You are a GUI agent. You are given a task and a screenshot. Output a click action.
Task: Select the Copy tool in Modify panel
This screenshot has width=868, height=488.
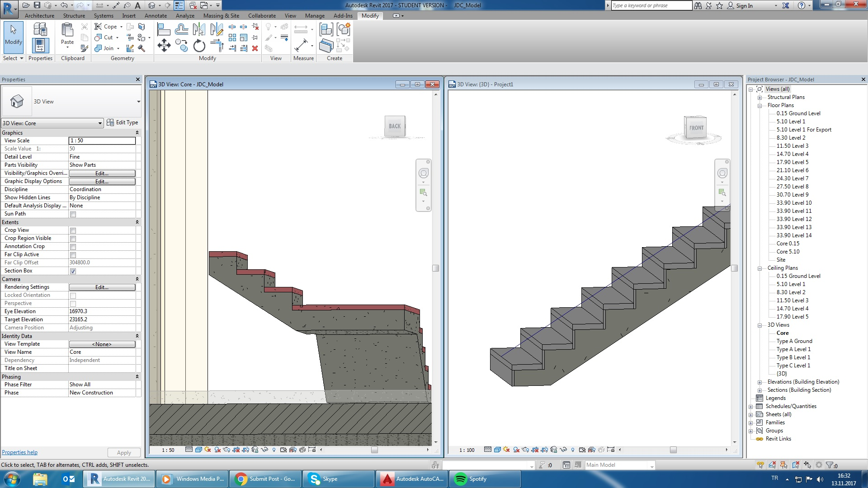pyautogui.click(x=181, y=45)
